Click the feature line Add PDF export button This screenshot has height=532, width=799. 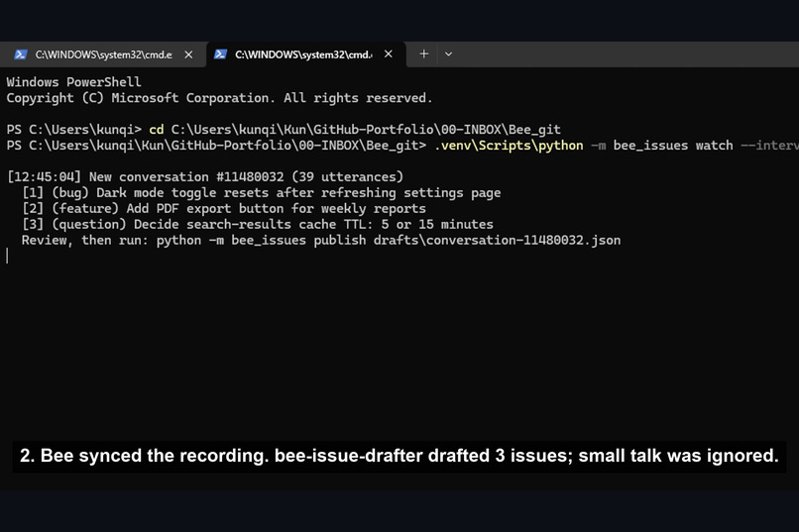224,209
